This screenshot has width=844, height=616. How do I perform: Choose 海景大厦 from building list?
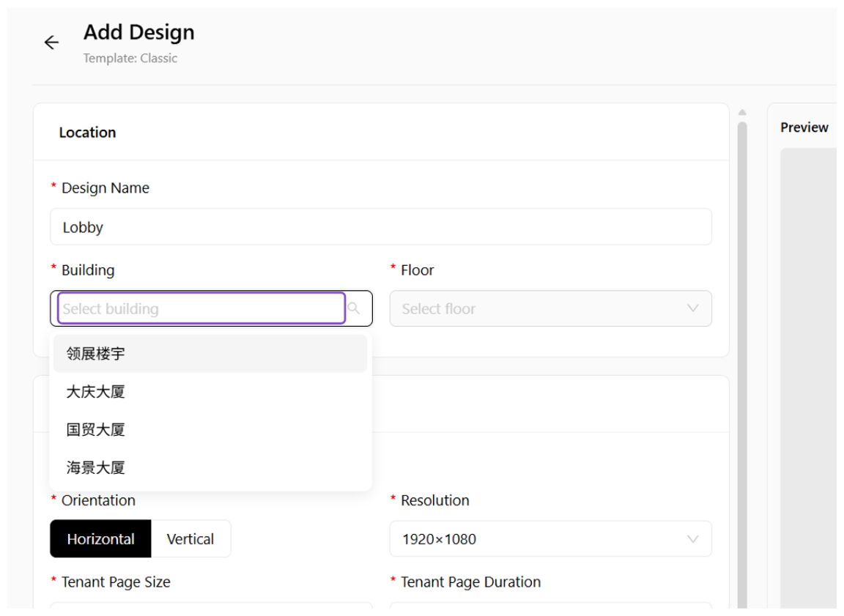tap(210, 467)
